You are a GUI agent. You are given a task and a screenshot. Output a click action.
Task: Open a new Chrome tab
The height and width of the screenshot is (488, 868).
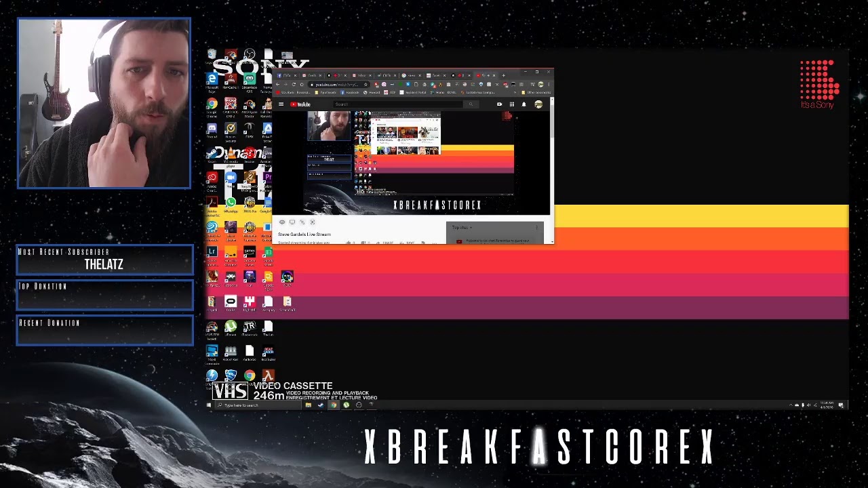503,75
